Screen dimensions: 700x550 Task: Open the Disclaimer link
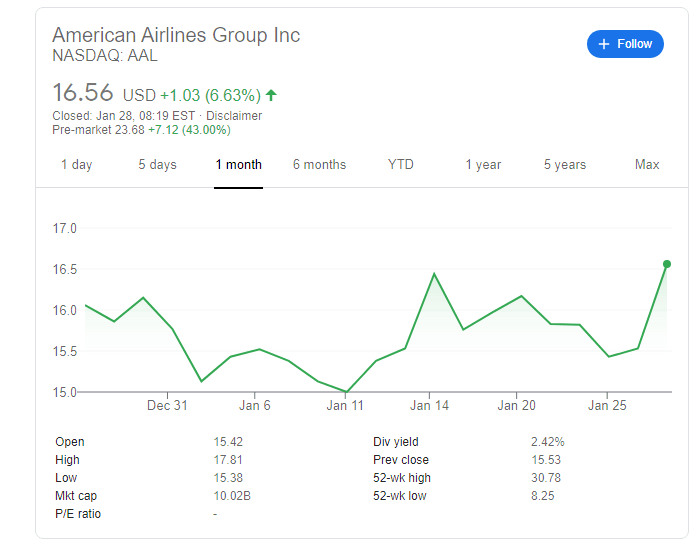[x=234, y=116]
